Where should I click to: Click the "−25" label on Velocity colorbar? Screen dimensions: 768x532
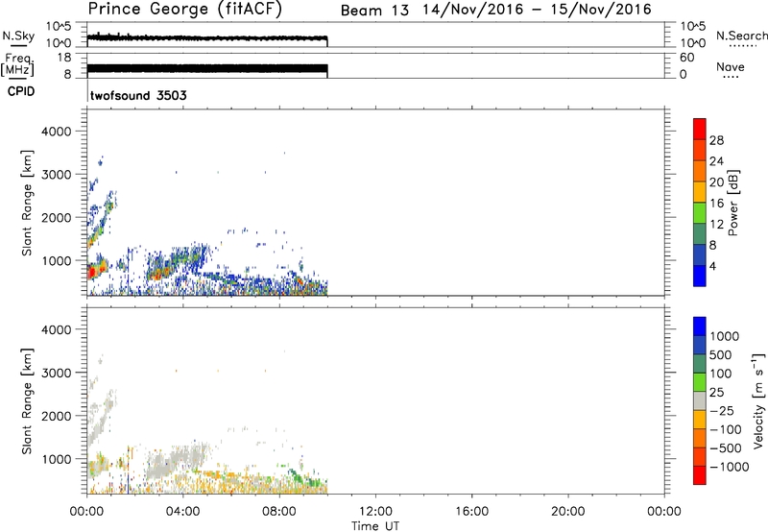[721, 411]
